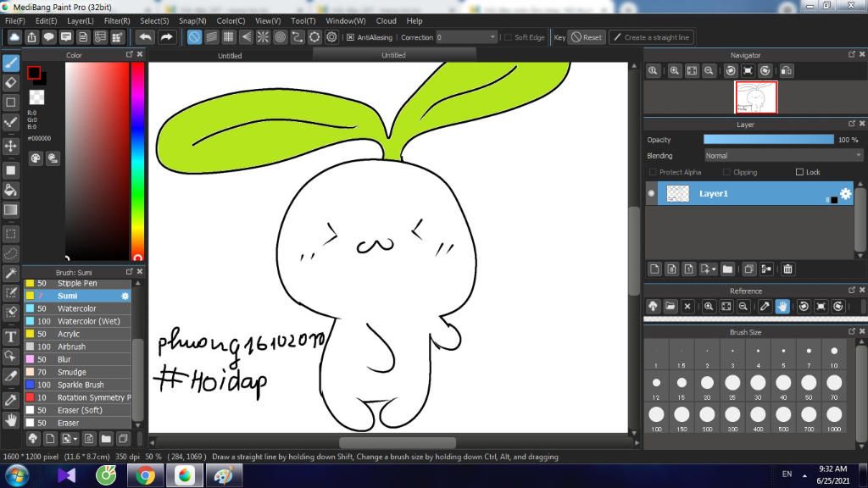Click the transparent color swatch
Viewport: 868px width, 488px height.
(36, 97)
